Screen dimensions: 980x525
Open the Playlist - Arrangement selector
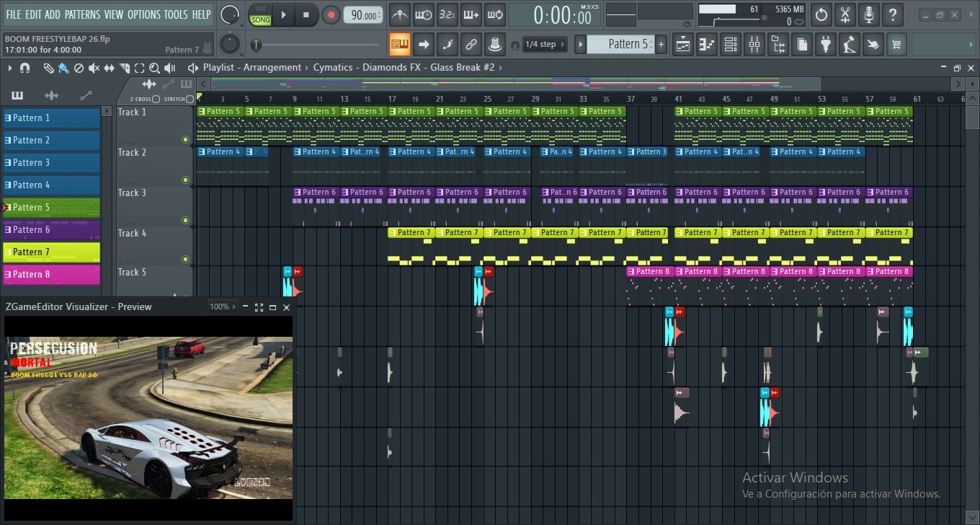tap(252, 68)
